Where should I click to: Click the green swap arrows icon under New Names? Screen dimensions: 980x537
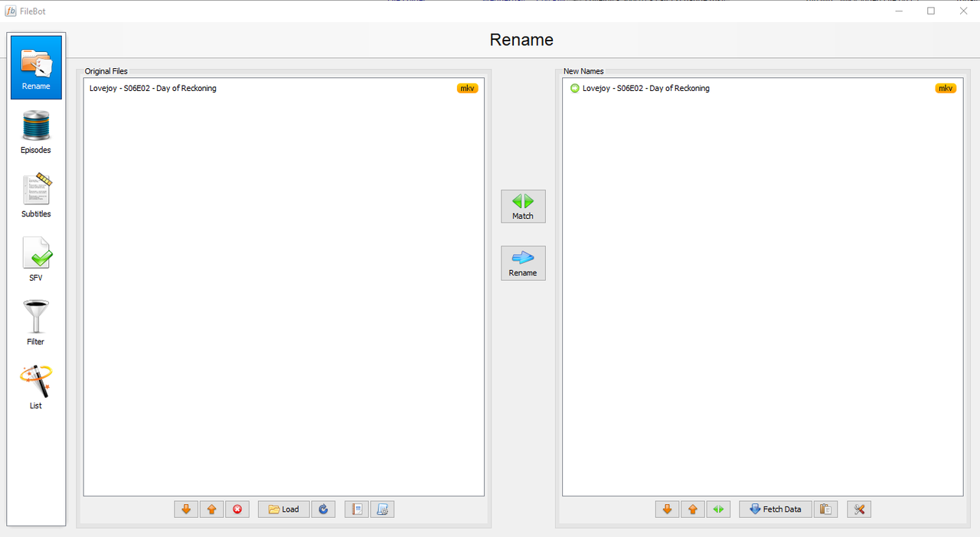click(x=718, y=509)
